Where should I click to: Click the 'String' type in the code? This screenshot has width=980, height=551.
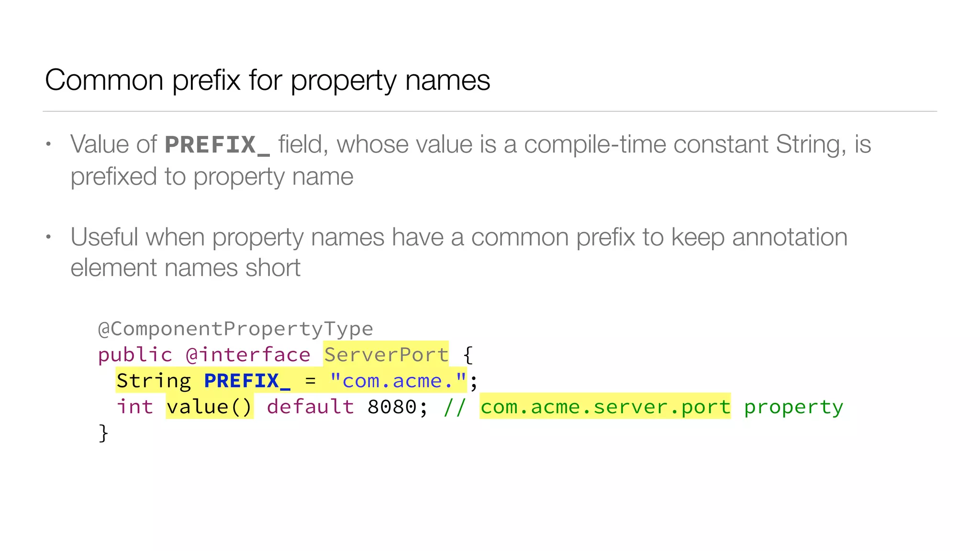pyautogui.click(x=154, y=381)
